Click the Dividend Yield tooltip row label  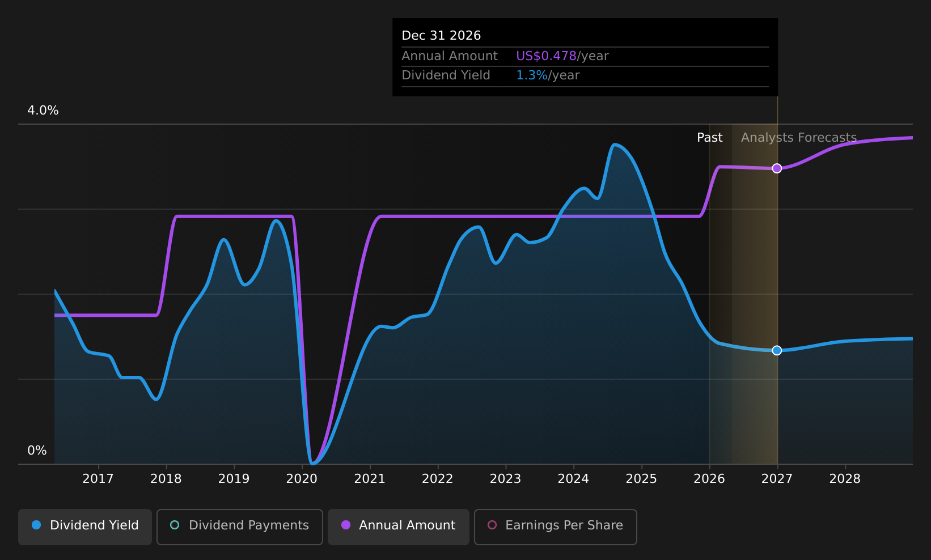(446, 75)
